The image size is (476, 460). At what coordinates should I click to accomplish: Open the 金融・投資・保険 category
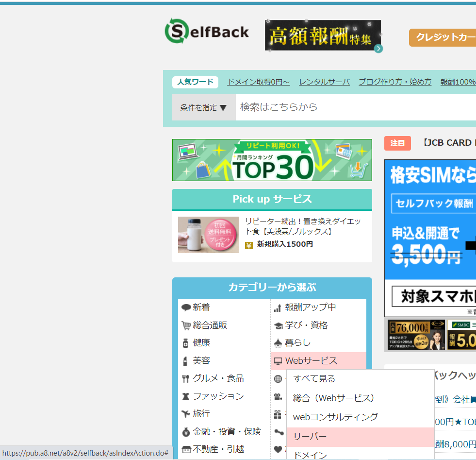pos(227,431)
